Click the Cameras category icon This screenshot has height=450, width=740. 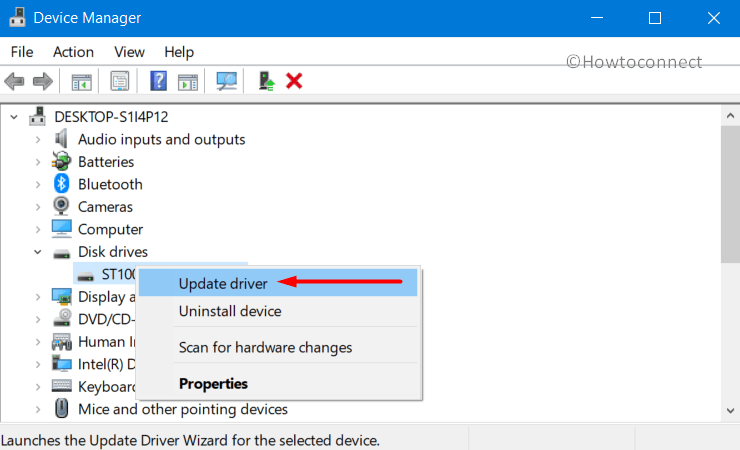62,207
